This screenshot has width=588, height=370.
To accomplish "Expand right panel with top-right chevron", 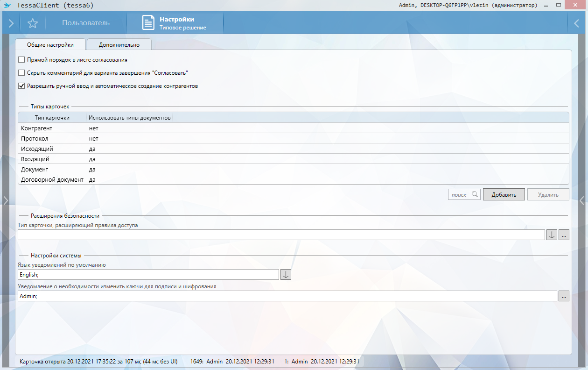I will [x=577, y=23].
